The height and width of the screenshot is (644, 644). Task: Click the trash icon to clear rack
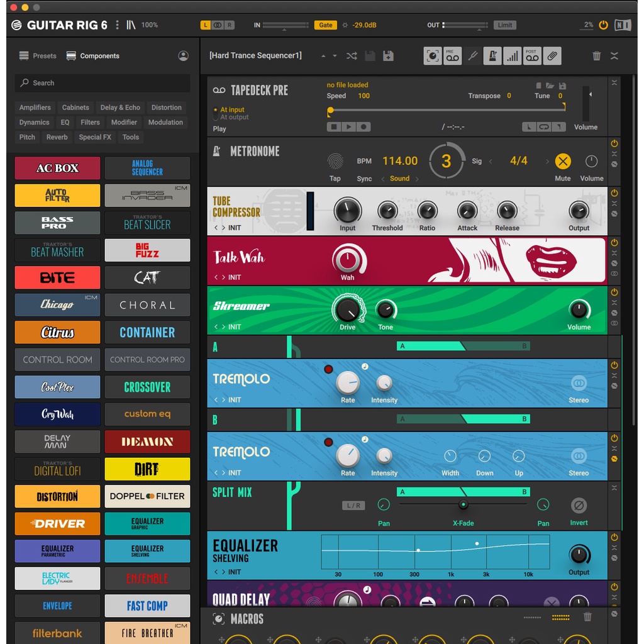(x=596, y=56)
